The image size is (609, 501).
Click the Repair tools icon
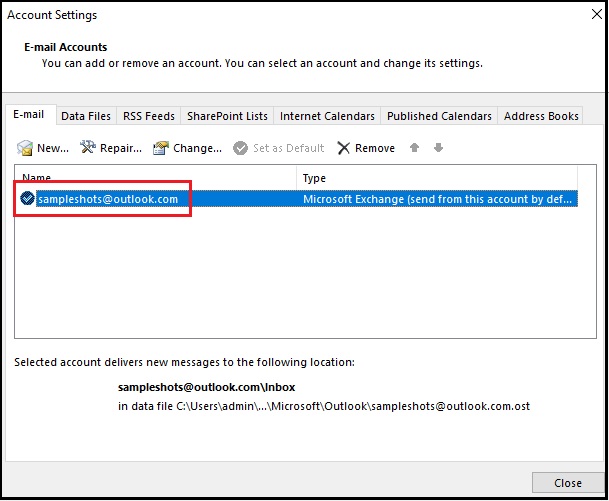pos(88,147)
